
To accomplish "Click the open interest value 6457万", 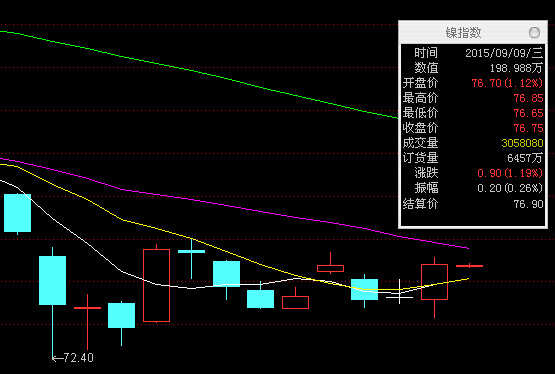I will pyautogui.click(x=525, y=158).
